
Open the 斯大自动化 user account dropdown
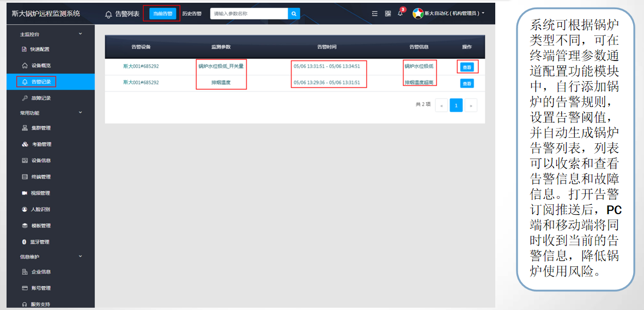[449, 14]
